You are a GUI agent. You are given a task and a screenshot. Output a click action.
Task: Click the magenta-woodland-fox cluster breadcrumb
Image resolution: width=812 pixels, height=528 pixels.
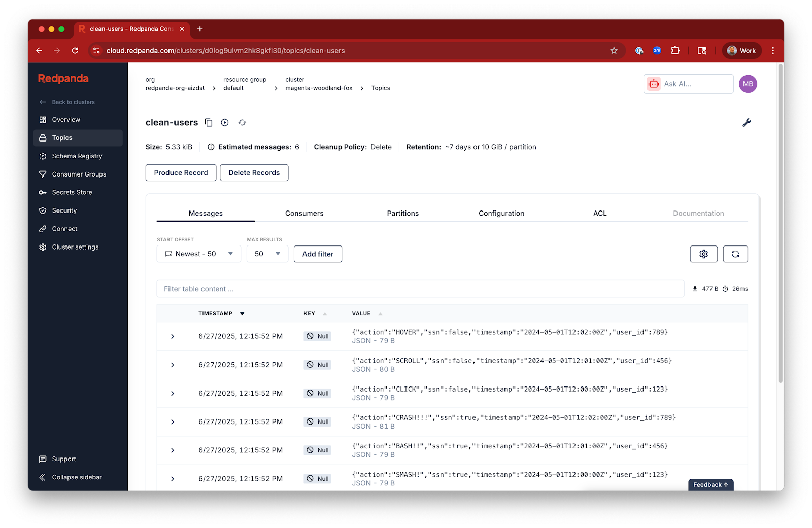coord(319,88)
